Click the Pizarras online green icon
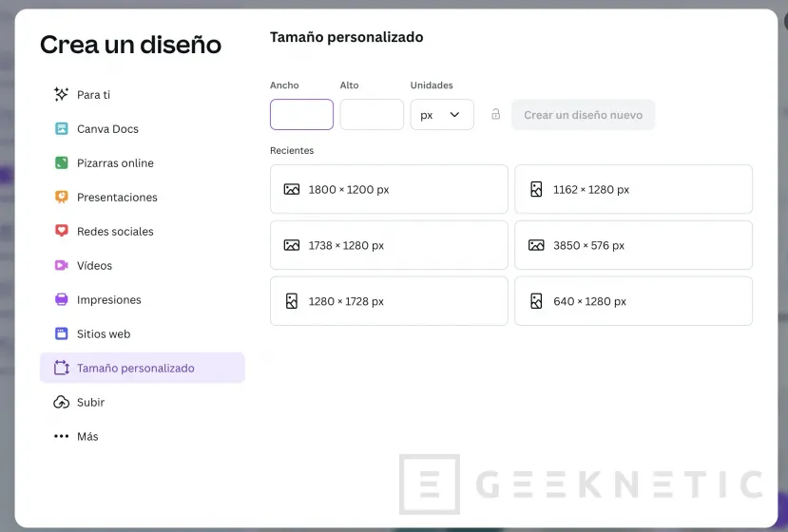 click(x=62, y=162)
